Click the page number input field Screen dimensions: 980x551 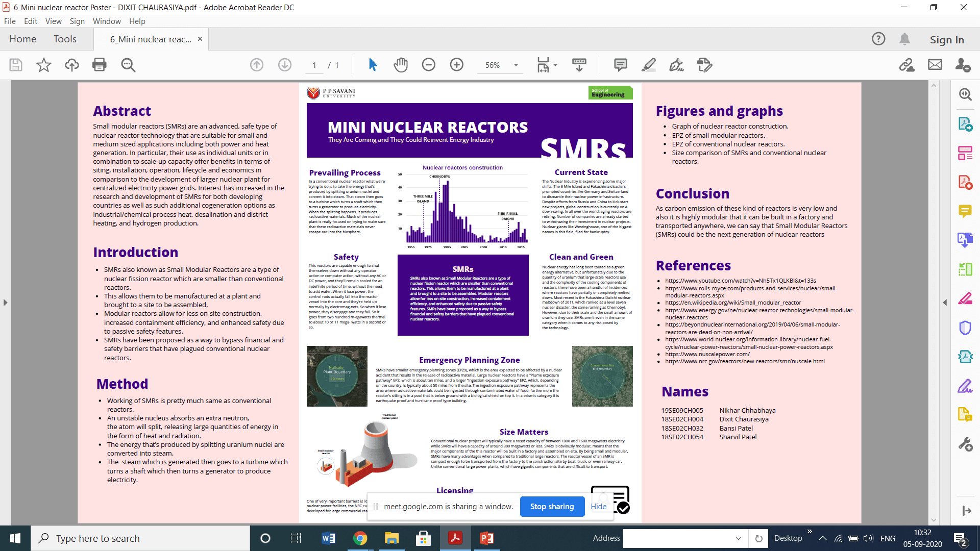(x=314, y=65)
